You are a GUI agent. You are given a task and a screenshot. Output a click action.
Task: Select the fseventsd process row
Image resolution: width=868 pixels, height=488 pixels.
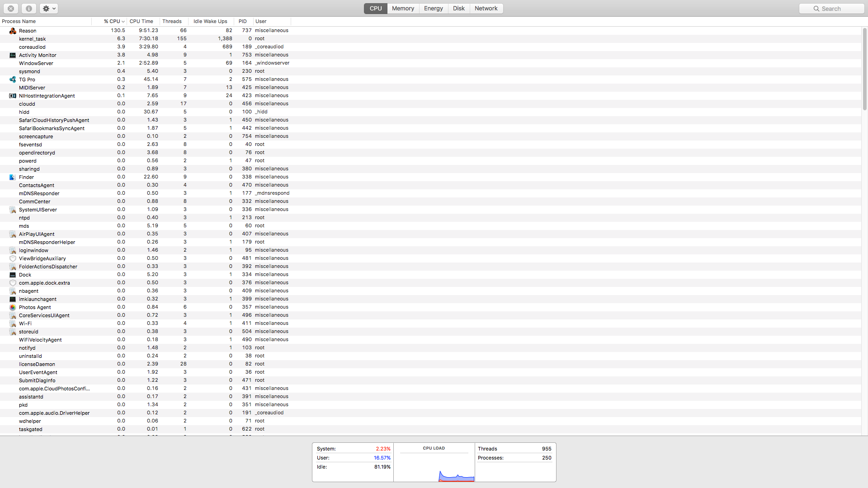tap(430, 145)
